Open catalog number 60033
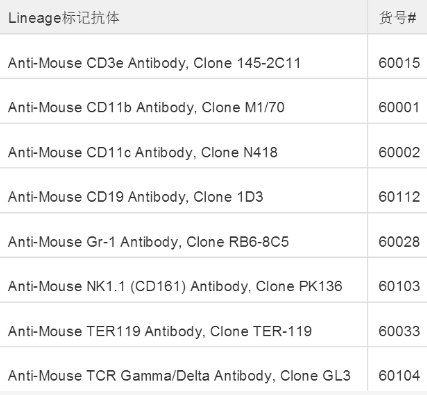This screenshot has height=395, width=427. pyautogui.click(x=399, y=331)
